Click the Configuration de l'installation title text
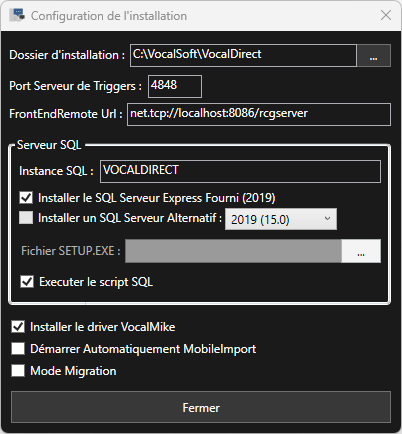 tap(109, 16)
